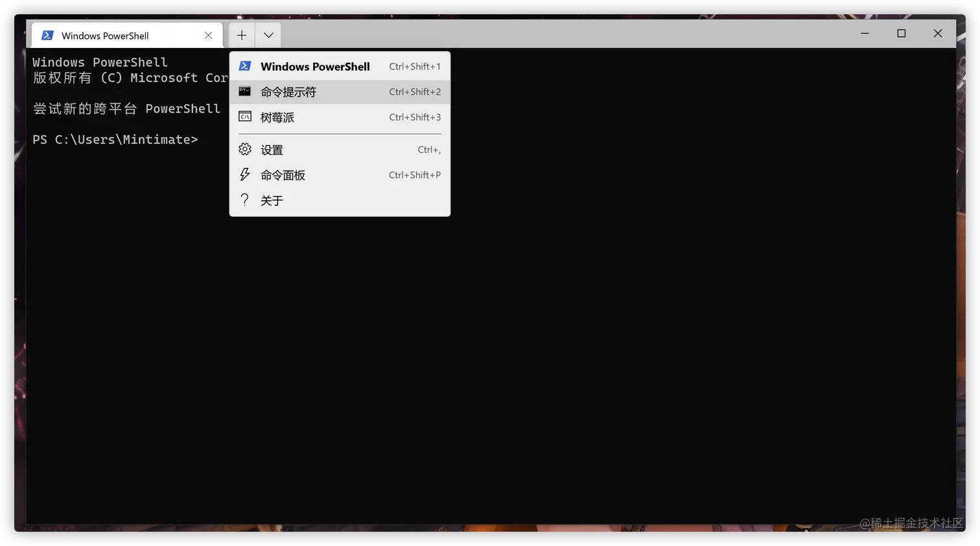Screen dimensions: 980x546
Task: Click the Ctrl+, shortcut label
Action: pos(429,150)
